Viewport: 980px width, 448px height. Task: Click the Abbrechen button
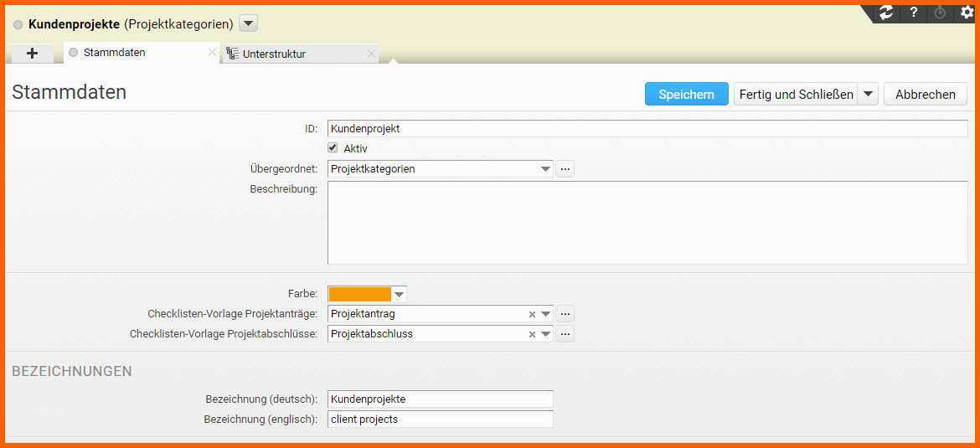pyautogui.click(x=925, y=95)
